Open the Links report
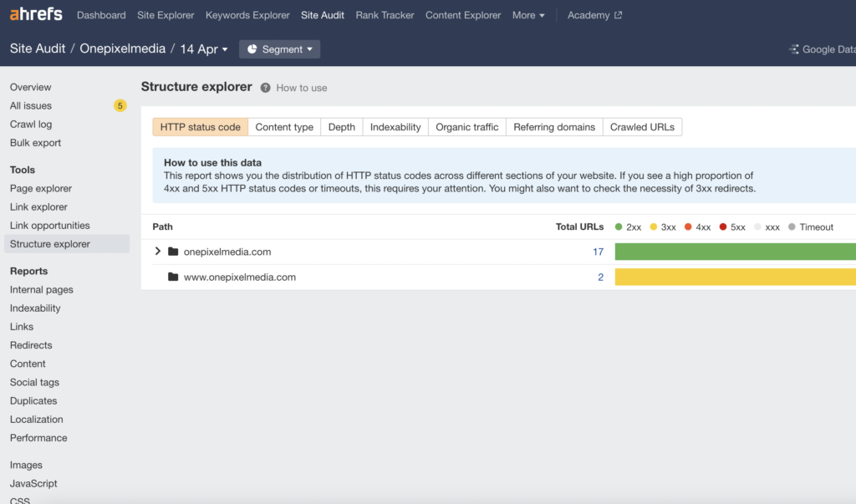856x504 pixels. (21, 327)
